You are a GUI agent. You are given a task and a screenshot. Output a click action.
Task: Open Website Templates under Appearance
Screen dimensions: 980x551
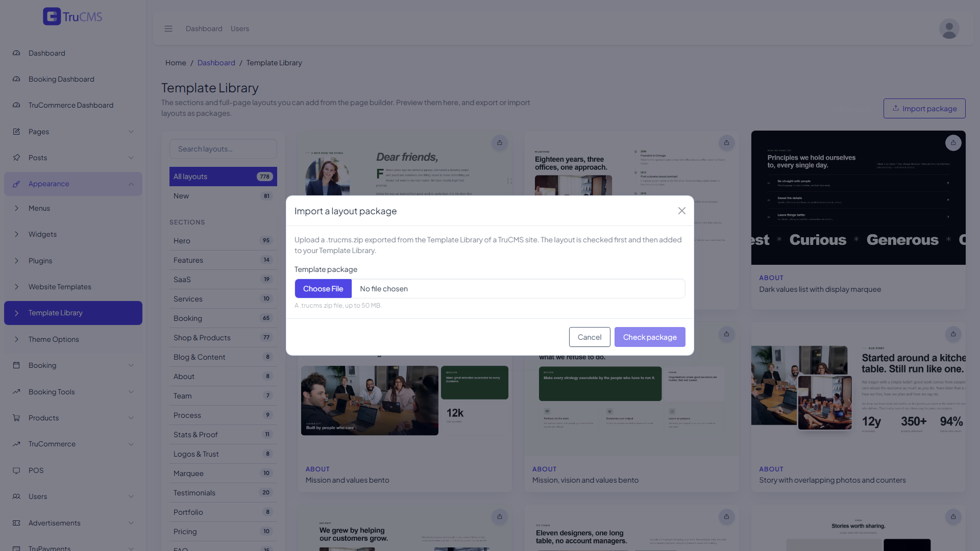pos(73,287)
